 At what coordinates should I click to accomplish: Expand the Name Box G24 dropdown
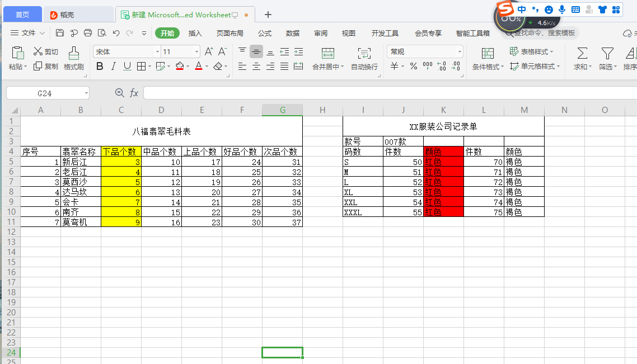(86, 93)
